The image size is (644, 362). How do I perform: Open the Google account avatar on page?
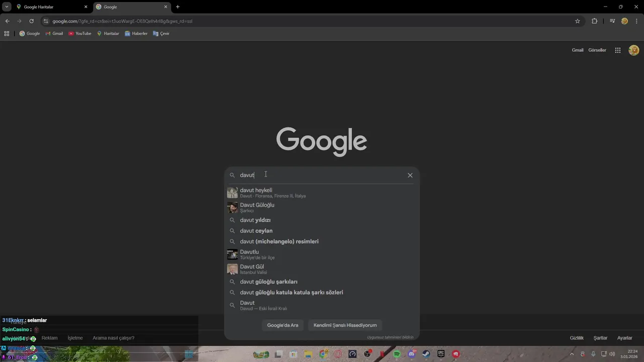coord(634,50)
